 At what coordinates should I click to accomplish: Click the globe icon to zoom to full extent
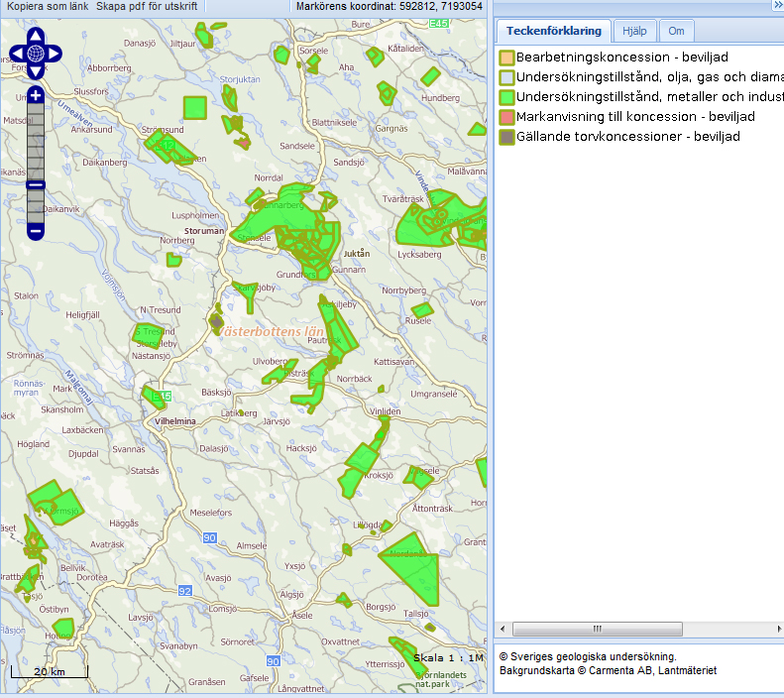point(36,53)
